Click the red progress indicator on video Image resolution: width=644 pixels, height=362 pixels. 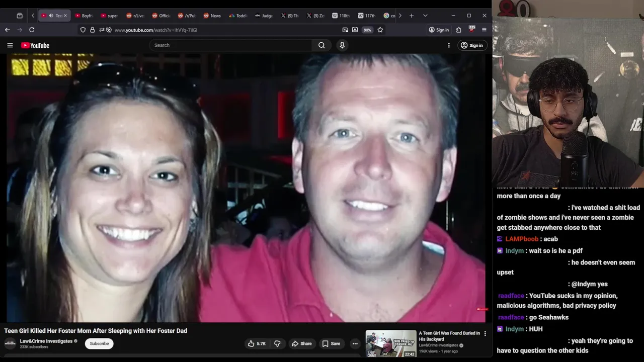pyautogui.click(x=482, y=309)
